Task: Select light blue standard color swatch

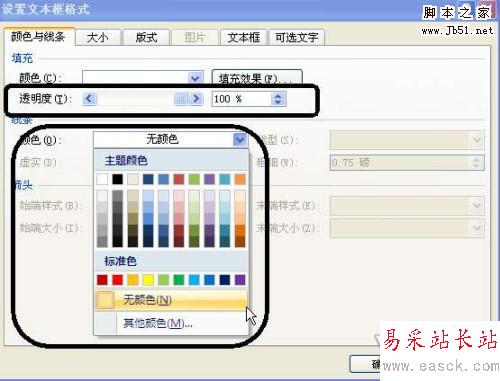Action: pos(194,280)
